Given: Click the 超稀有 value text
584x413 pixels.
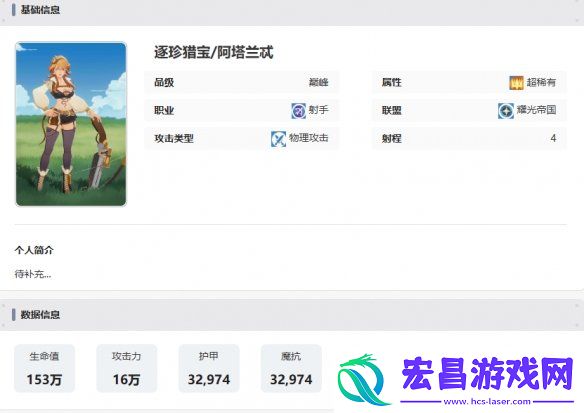Looking at the screenshot, I should coord(541,82).
